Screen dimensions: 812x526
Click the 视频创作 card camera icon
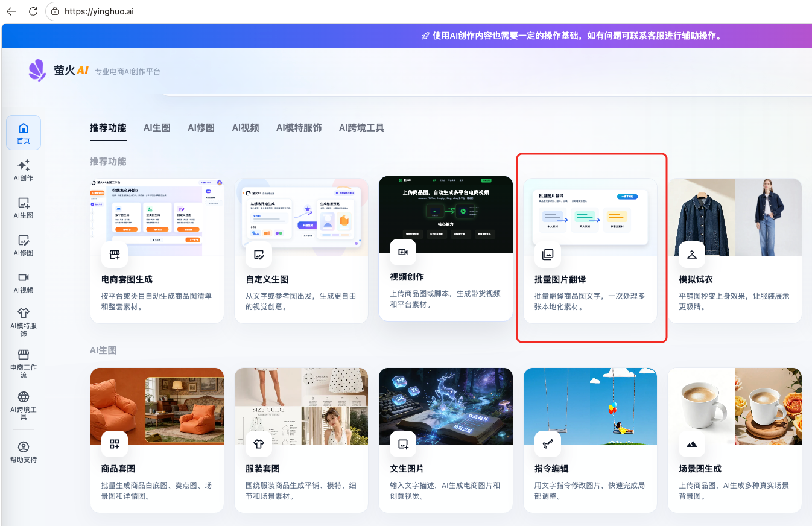403,252
